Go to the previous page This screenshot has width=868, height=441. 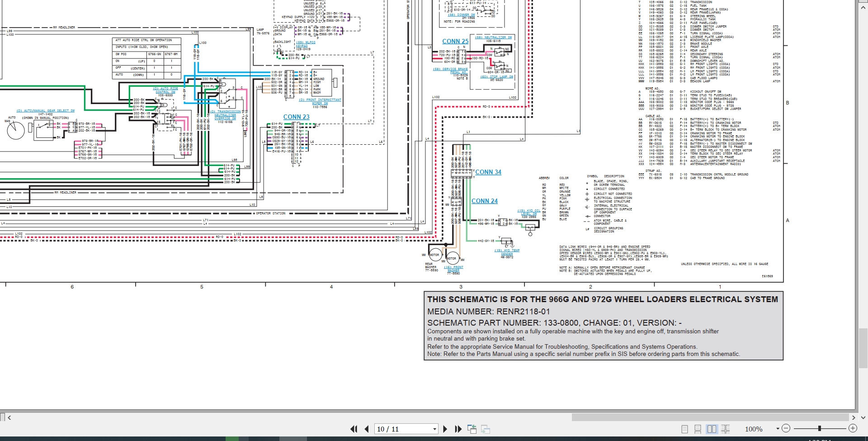367,429
